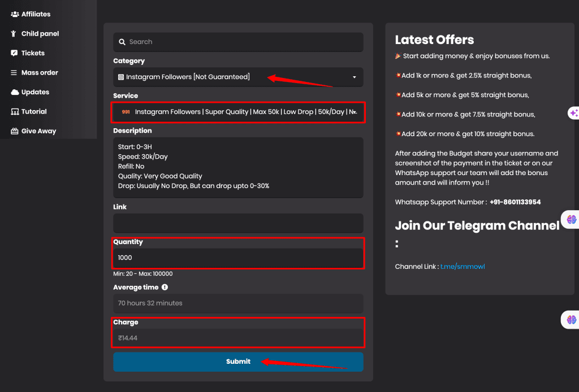The image size is (579, 392).
Task: Open the Mass order menu item
Action: [40, 73]
